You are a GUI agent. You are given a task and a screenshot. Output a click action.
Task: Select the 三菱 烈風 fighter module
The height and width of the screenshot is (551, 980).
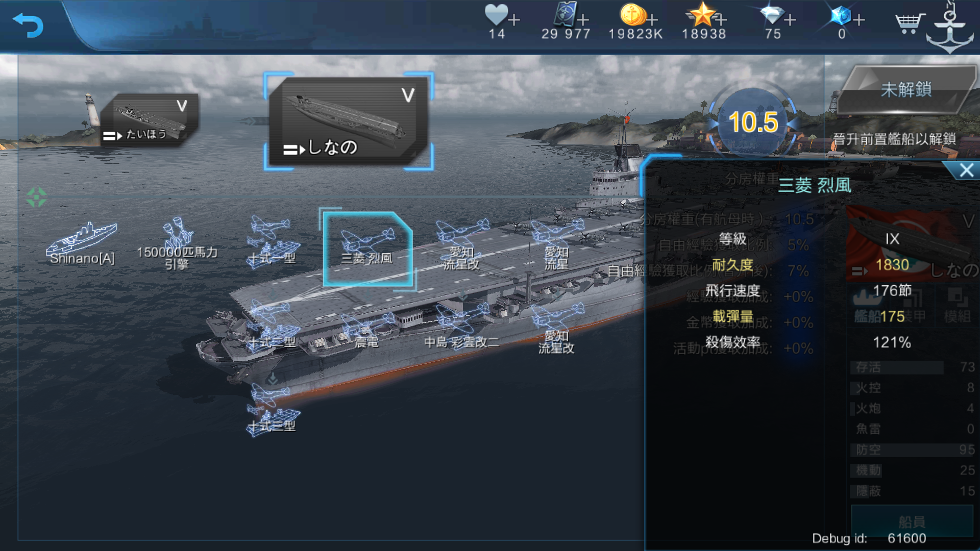367,248
